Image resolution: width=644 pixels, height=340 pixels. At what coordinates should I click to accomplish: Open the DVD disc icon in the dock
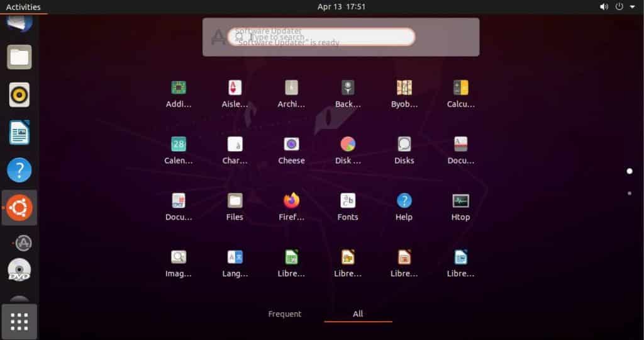[19, 270]
